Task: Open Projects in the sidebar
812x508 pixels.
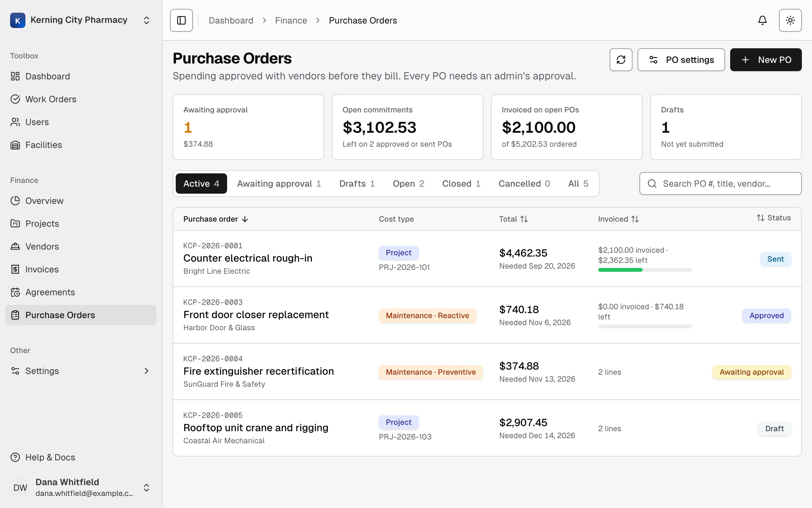Action: coord(81,224)
